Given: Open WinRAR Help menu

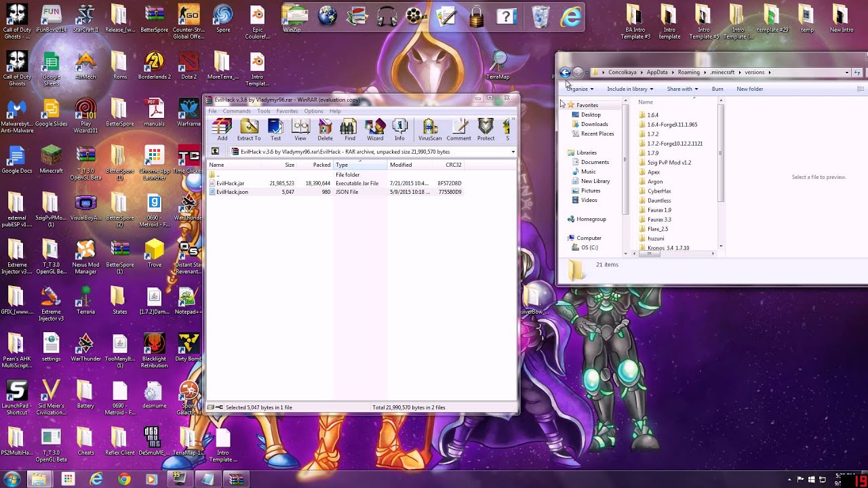Looking at the screenshot, I should pyautogui.click(x=335, y=111).
